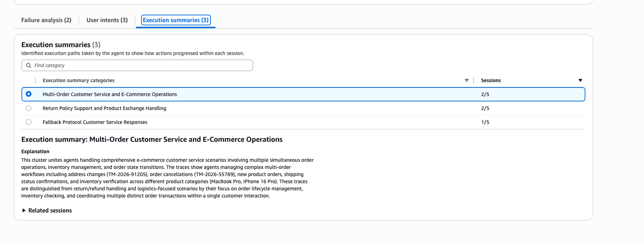This screenshot has height=245, width=644.
Task: Click the Multi-Order Customer Service and E-Commerce Operations row text
Action: click(x=110, y=94)
